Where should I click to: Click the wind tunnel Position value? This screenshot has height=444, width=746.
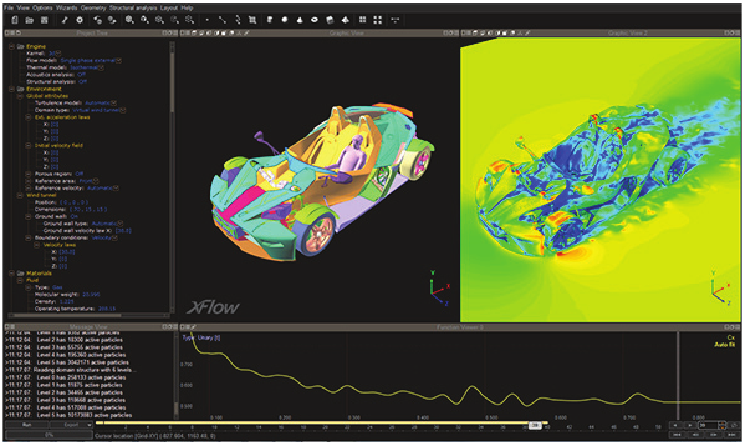coord(73,202)
